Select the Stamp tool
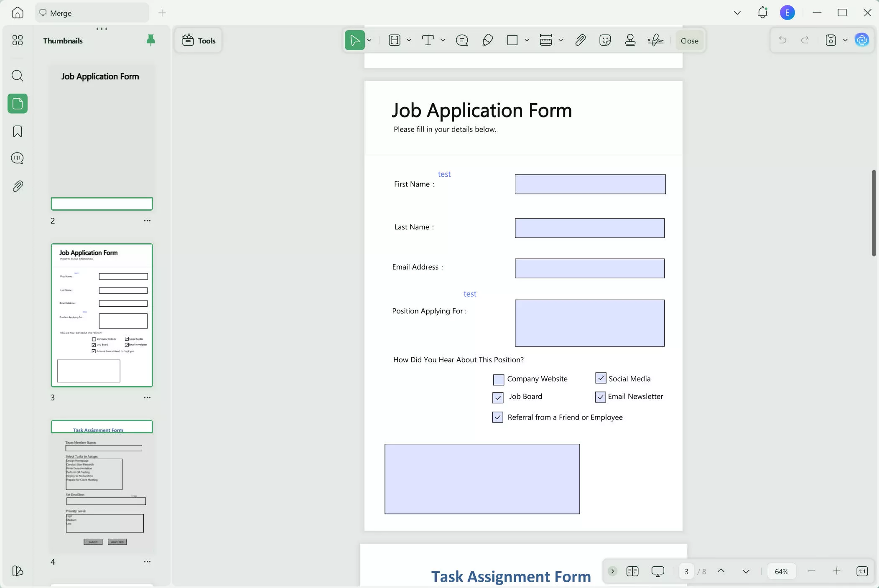The width and height of the screenshot is (879, 588). [x=630, y=40]
